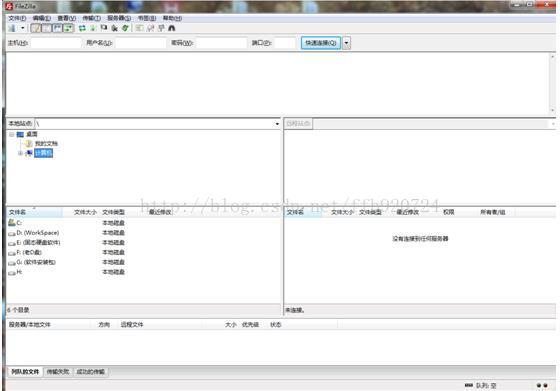The height and width of the screenshot is (391, 560).
Task: Open the 服务器(S) menu
Action: click(x=119, y=18)
